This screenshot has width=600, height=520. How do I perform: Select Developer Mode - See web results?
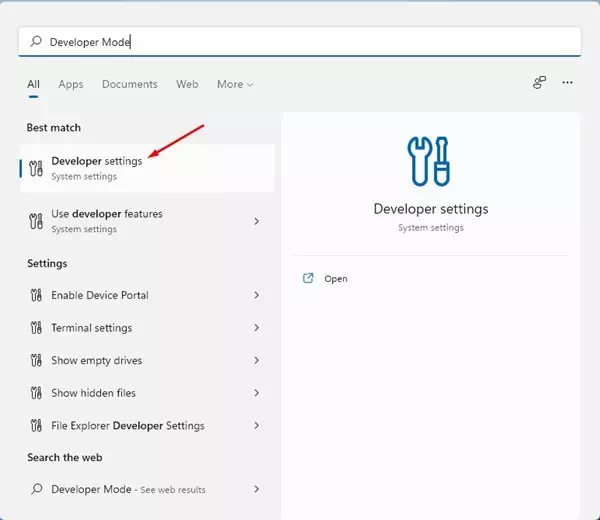(147, 489)
